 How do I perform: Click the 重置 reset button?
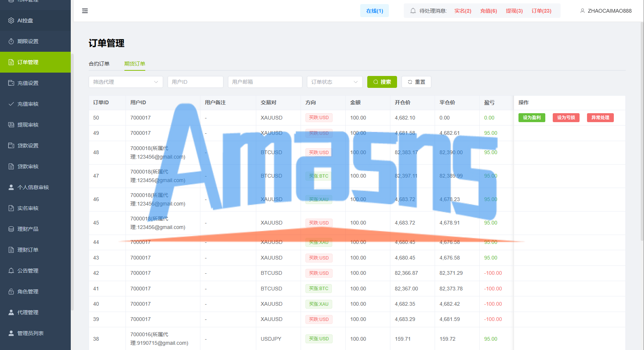click(416, 82)
